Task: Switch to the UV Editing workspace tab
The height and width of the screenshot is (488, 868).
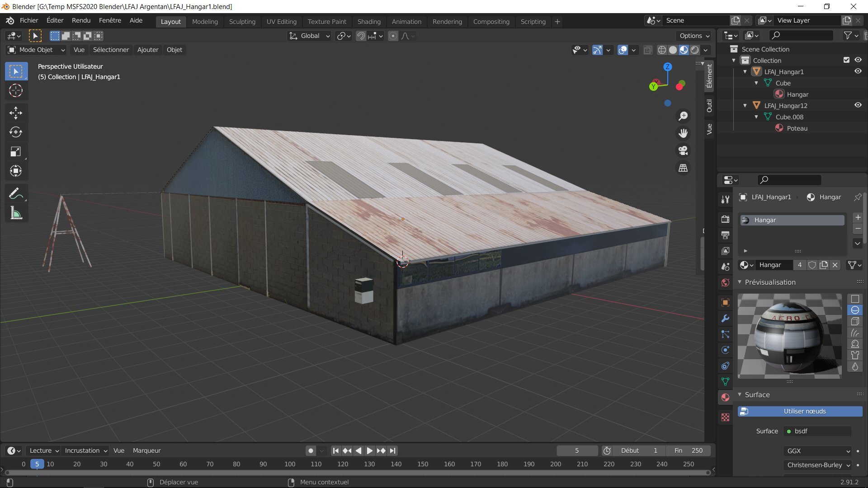Action: pyautogui.click(x=281, y=22)
